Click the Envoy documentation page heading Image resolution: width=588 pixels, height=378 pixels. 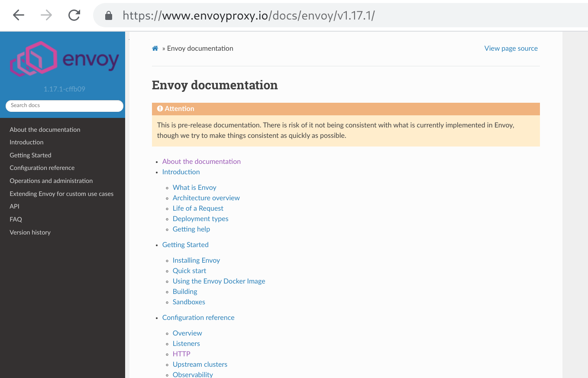[215, 85]
